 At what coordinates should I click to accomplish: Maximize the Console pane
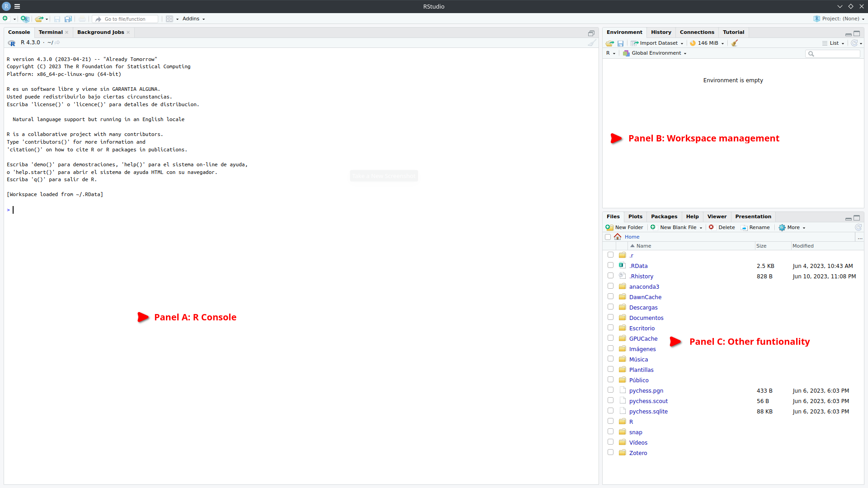tap(591, 33)
